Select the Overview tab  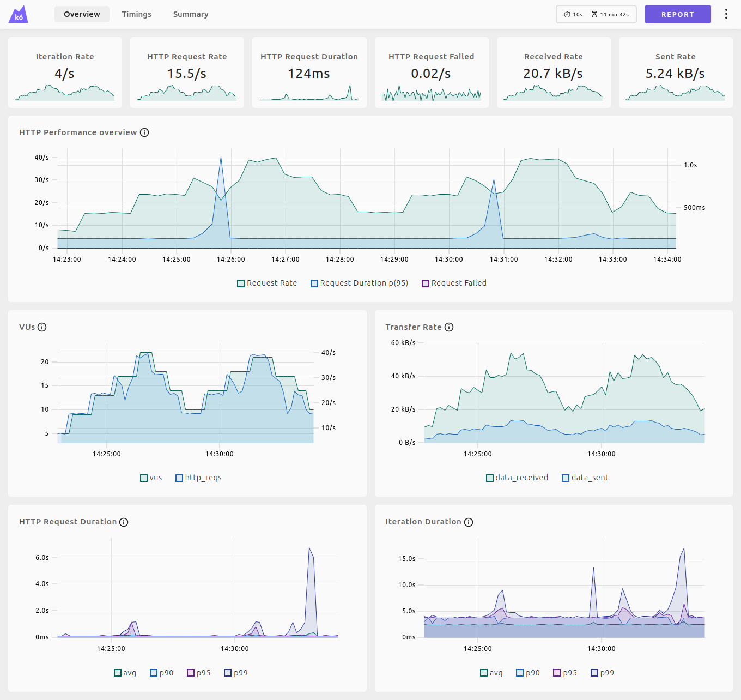click(x=82, y=14)
